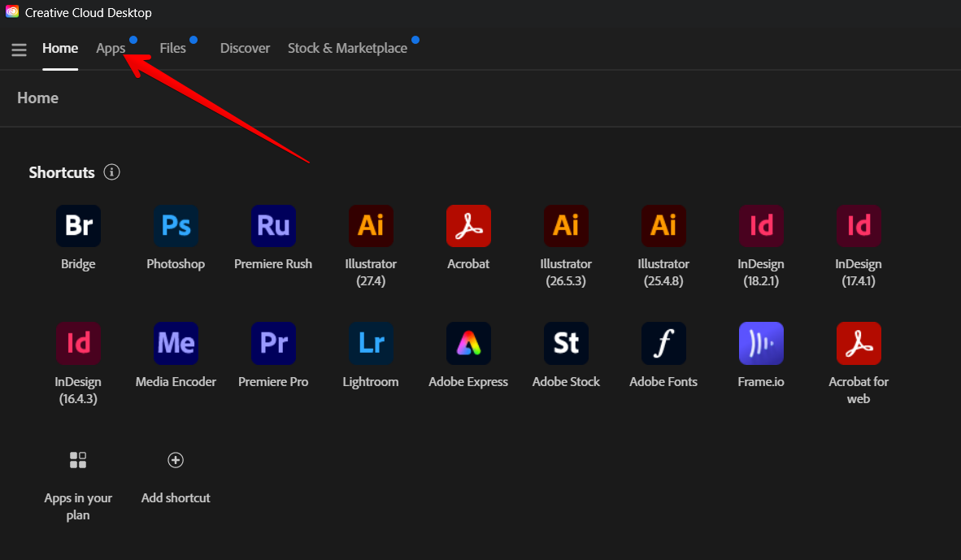Open the Bridge app shortcut
Viewport: 961px width, 560px height.
(x=78, y=225)
